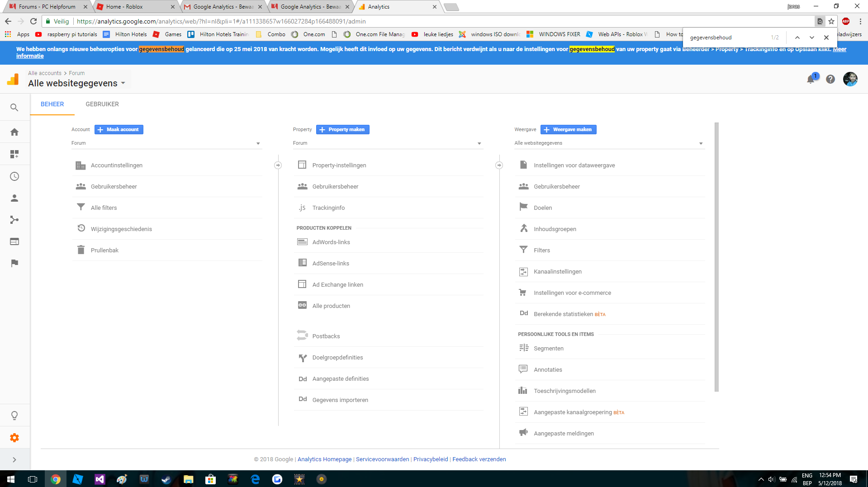Open the Property dropdown showing Forum
Screen dimensions: 868x487
(388, 143)
